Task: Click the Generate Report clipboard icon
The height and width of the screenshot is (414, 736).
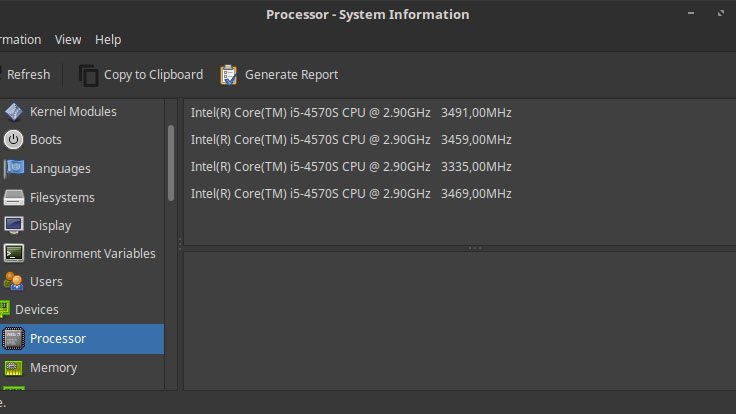Action: point(229,75)
